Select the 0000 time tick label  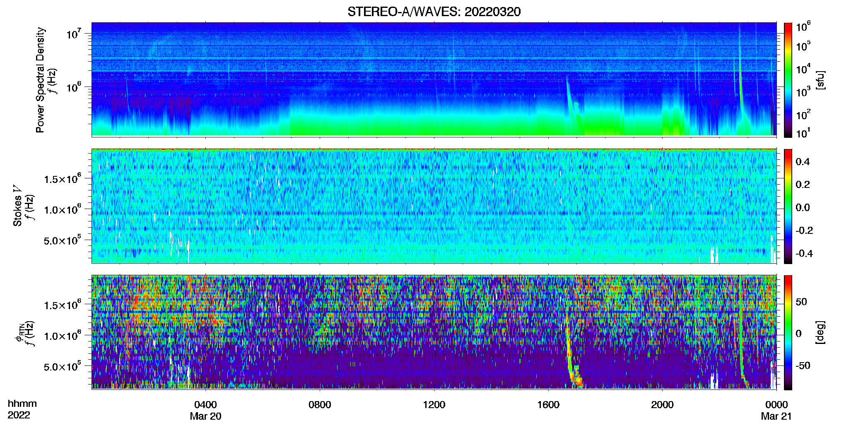(776, 404)
